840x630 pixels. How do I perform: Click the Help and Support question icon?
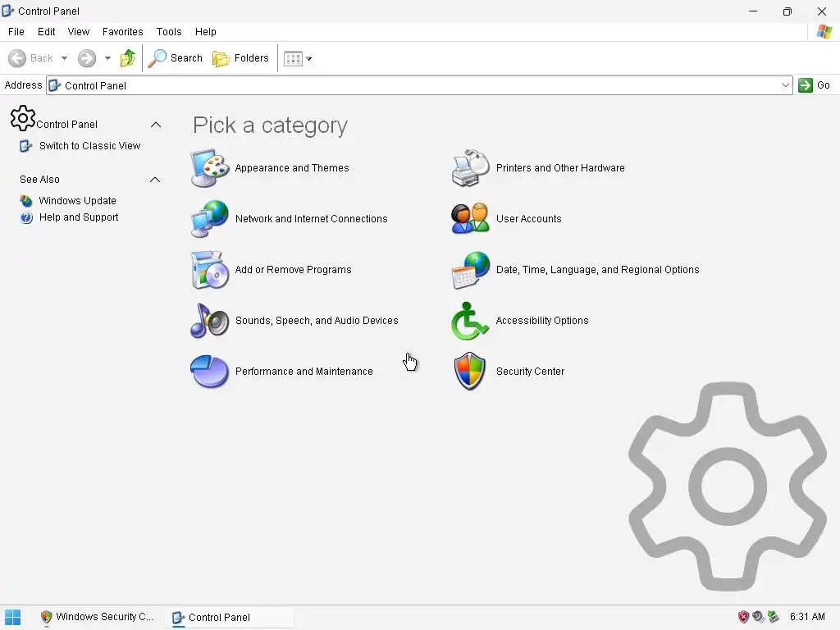coord(26,217)
